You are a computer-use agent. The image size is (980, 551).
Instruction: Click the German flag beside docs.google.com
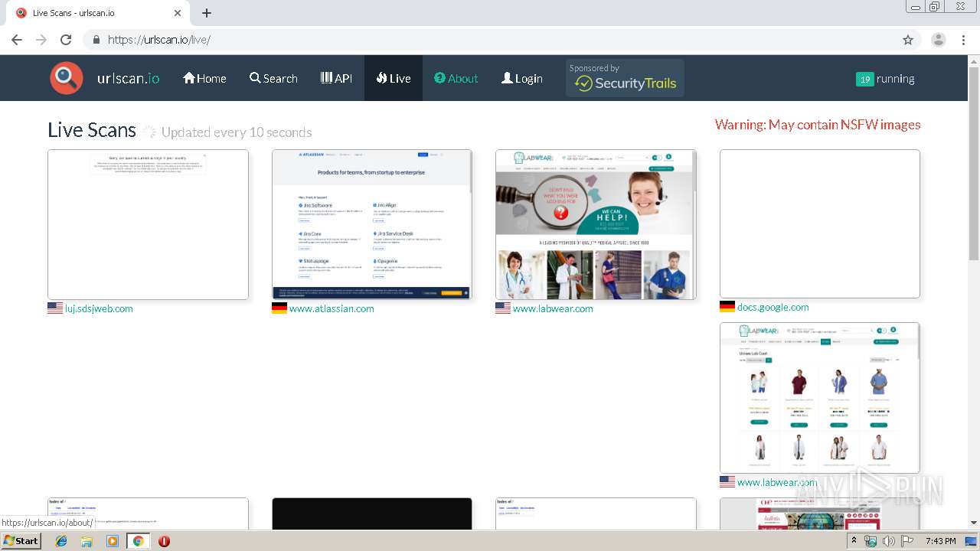(727, 307)
